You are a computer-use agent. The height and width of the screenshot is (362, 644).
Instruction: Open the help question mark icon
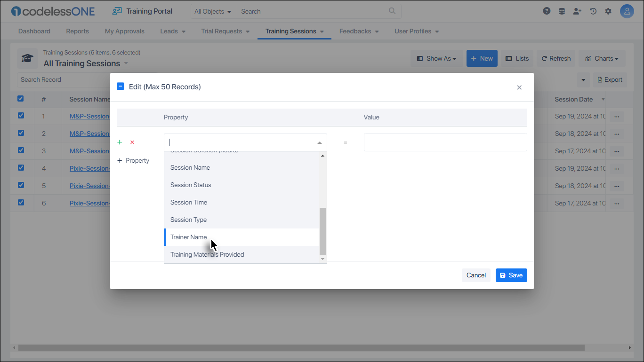[547, 11]
